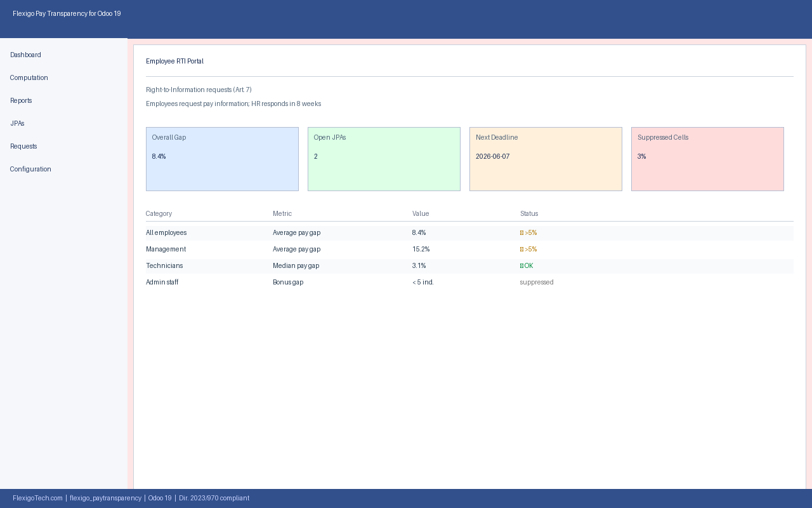Click the 15.2% value cell
Image resolution: width=812 pixels, height=508 pixels.
pos(421,250)
